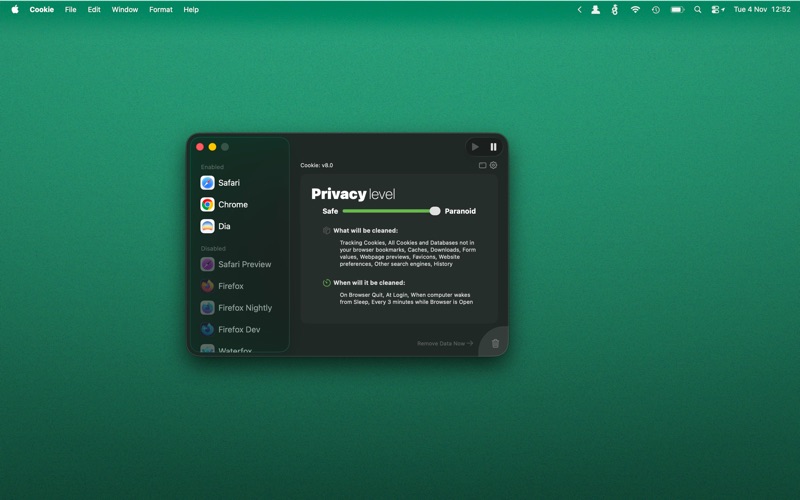Click the Privacy level heading
The width and height of the screenshot is (800, 500).
click(353, 194)
